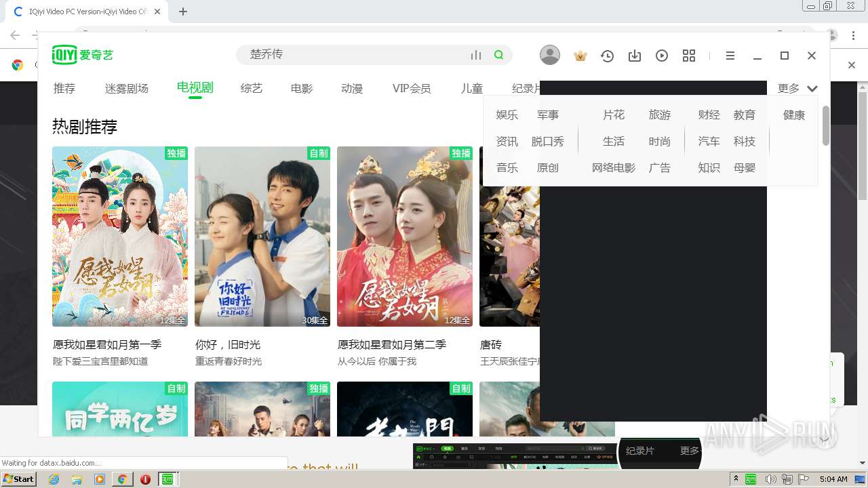The width and height of the screenshot is (868, 488).
Task: Choose 母婴 category
Action: pyautogui.click(x=745, y=168)
